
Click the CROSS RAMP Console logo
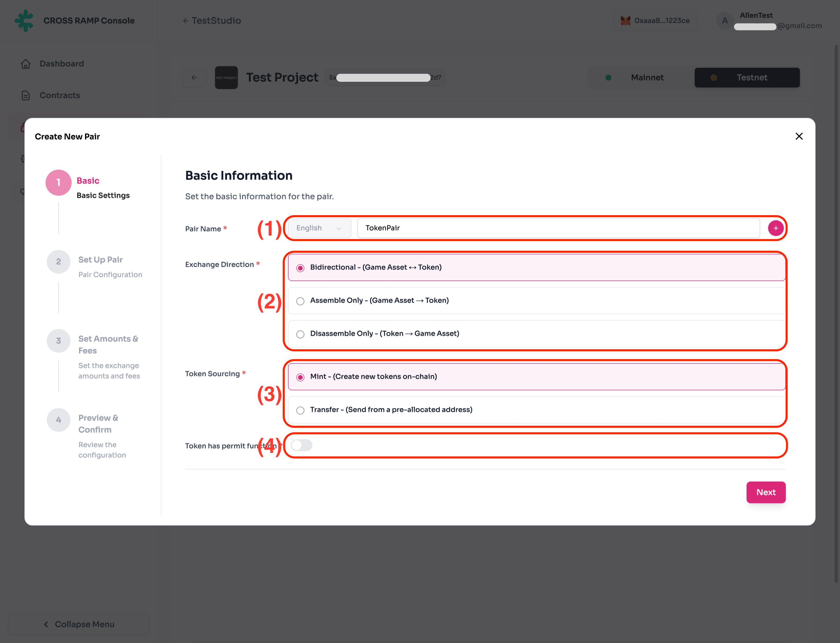[x=24, y=21]
